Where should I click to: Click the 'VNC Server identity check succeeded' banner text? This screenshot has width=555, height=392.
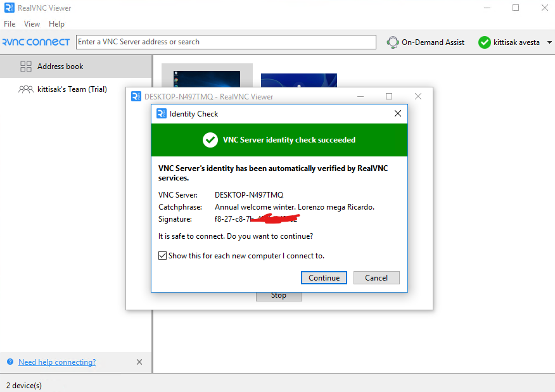pyautogui.click(x=289, y=140)
